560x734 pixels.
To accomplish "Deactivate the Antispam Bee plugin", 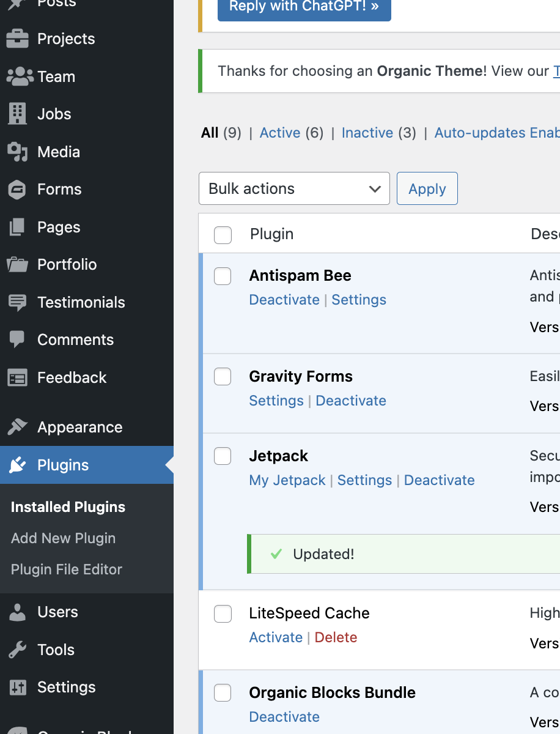I will point(284,300).
